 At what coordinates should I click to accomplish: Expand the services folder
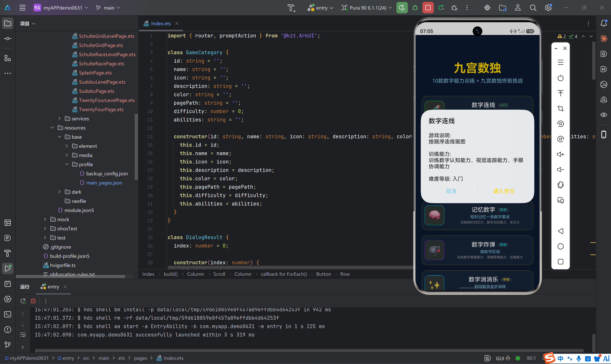(59, 118)
